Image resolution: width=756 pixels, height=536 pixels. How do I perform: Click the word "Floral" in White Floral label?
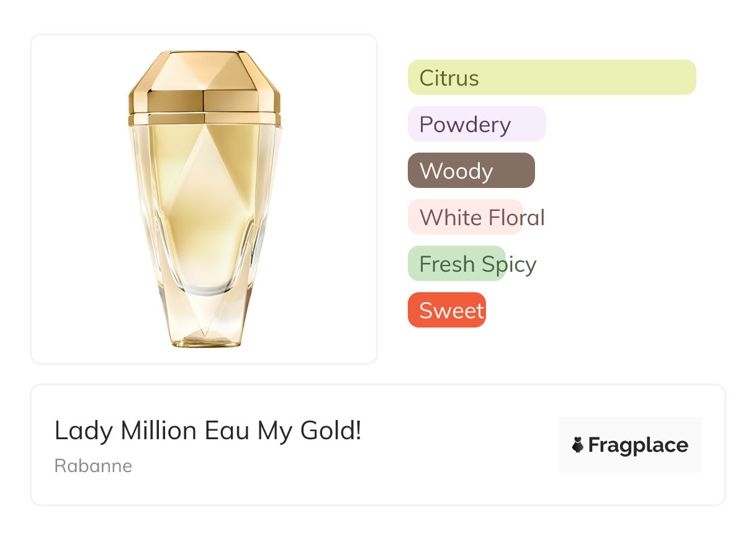[516, 218]
